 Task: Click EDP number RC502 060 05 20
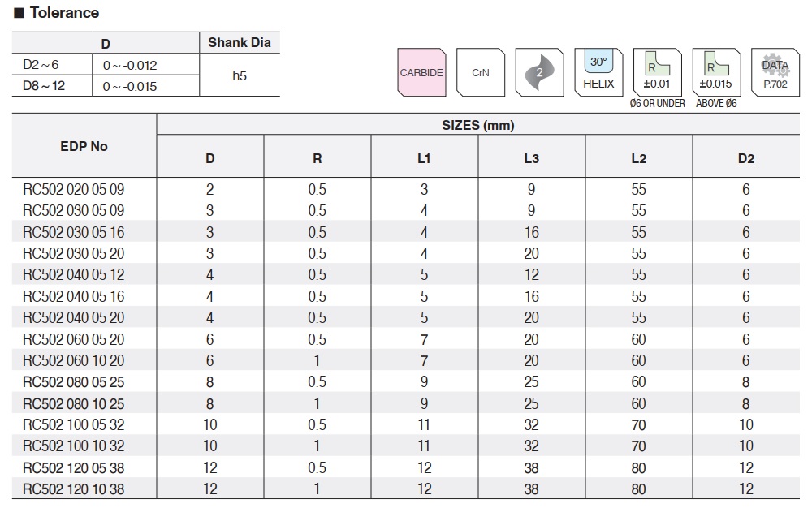coord(74,339)
